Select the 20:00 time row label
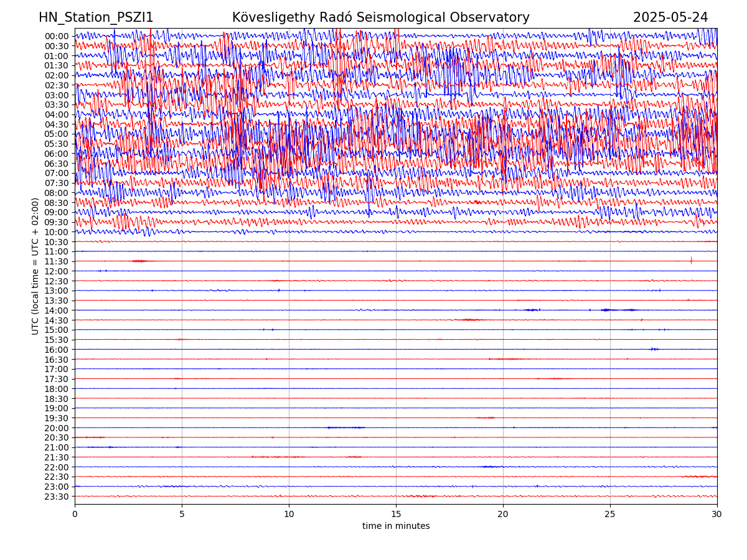The image size is (747, 560). pyautogui.click(x=57, y=428)
